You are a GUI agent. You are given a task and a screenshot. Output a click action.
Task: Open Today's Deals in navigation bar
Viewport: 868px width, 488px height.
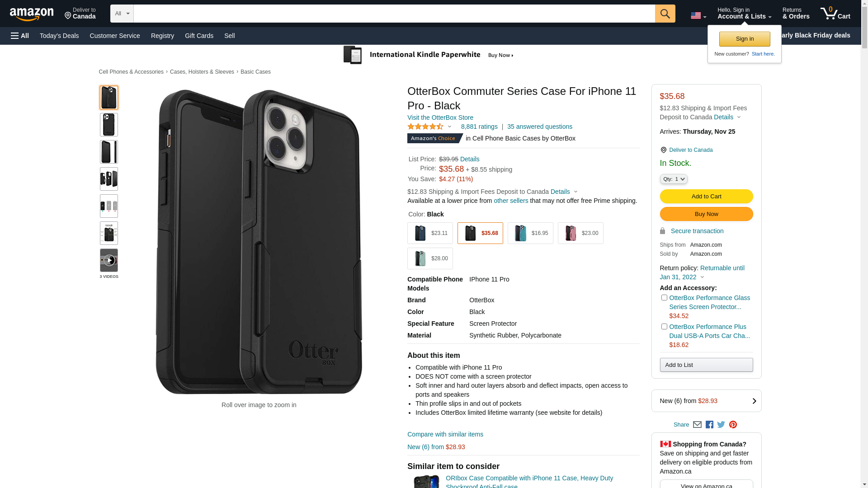coord(59,36)
